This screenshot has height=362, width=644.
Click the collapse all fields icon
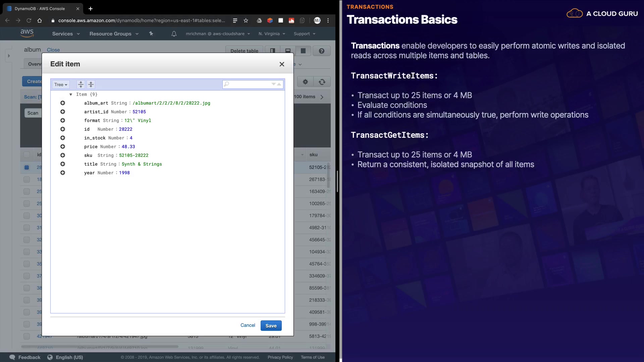[x=91, y=84]
